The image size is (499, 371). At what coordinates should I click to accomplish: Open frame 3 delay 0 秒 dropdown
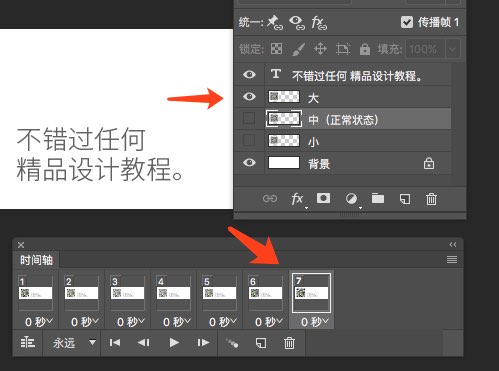click(x=131, y=322)
